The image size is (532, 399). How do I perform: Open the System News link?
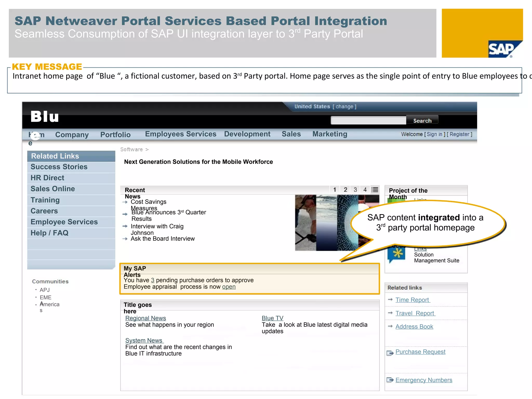click(144, 341)
